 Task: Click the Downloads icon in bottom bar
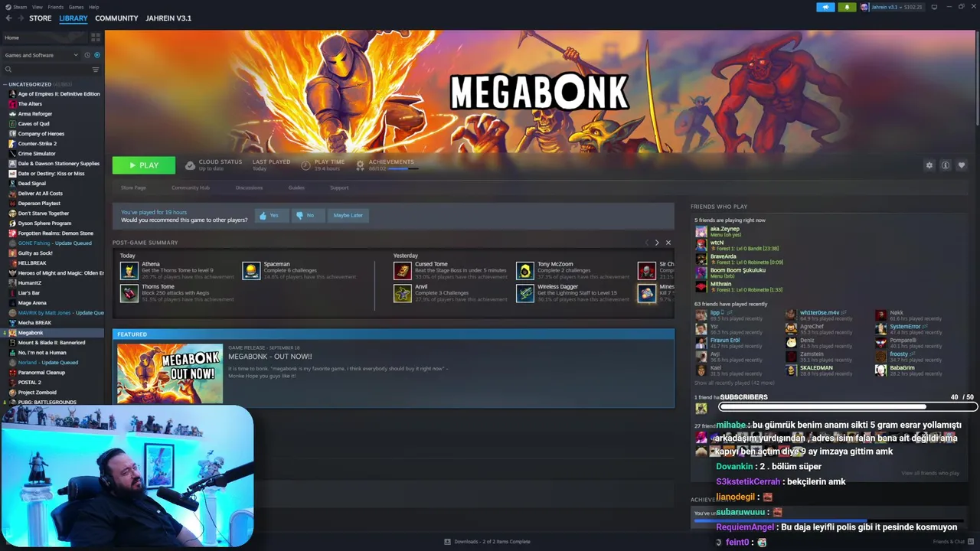[447, 542]
